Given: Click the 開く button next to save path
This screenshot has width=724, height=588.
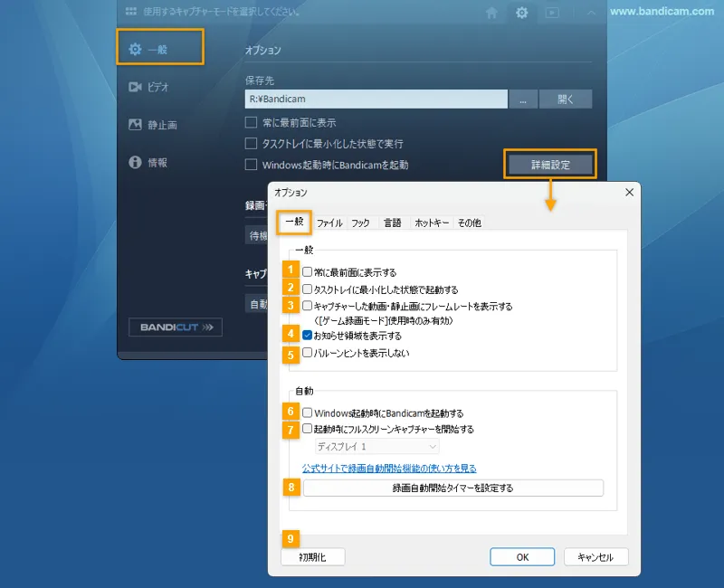Looking at the screenshot, I should pyautogui.click(x=566, y=100).
